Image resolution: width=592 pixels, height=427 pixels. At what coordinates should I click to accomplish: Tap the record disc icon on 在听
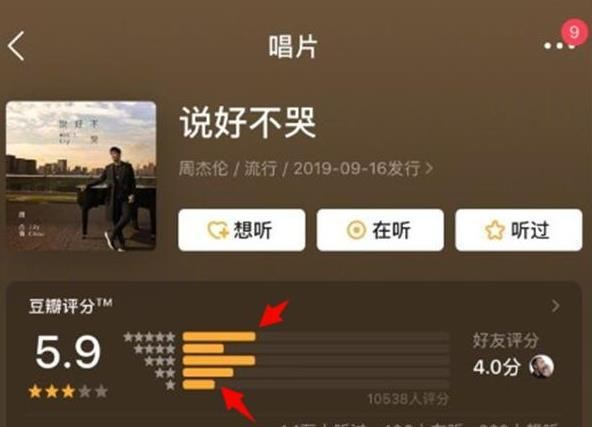(356, 230)
